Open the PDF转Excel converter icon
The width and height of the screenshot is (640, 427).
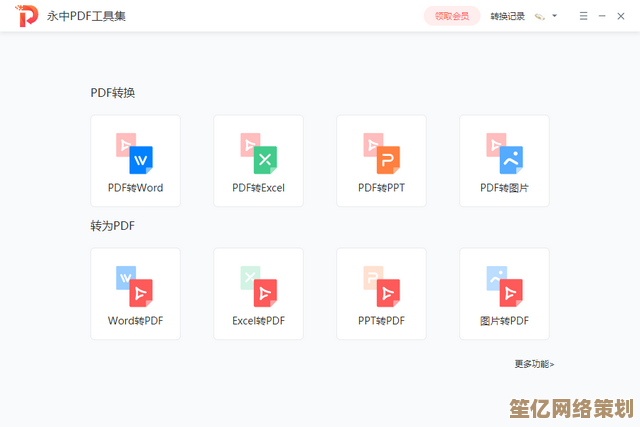258,153
